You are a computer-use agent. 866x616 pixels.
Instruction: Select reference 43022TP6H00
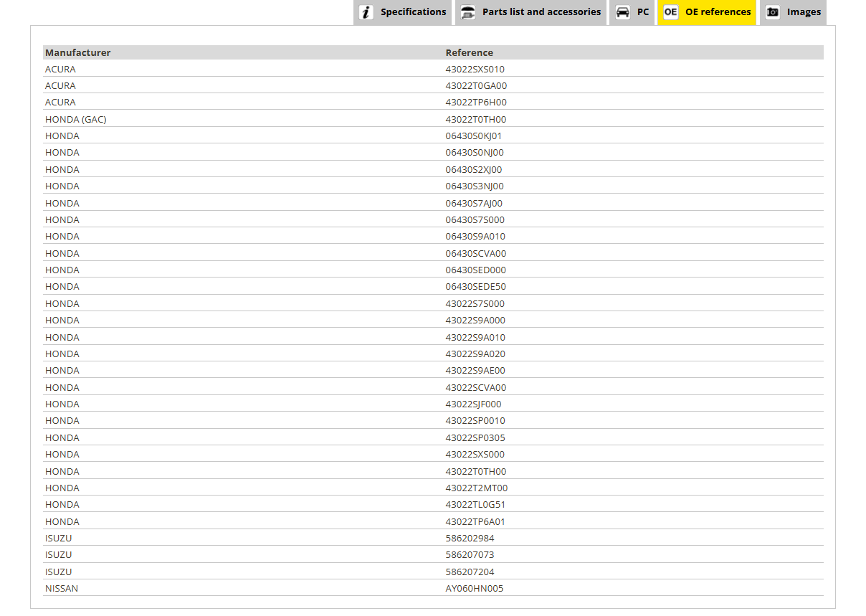pos(476,102)
